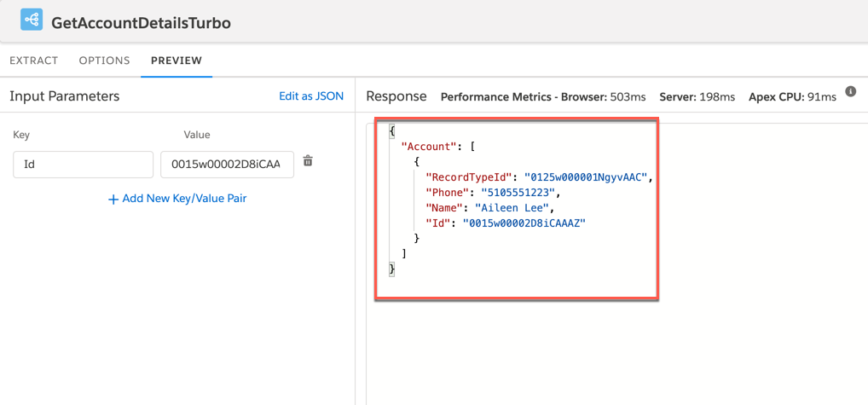The image size is (868, 405).
Task: Click the Value field with 0015w00002D8iCAA
Action: [x=227, y=165]
